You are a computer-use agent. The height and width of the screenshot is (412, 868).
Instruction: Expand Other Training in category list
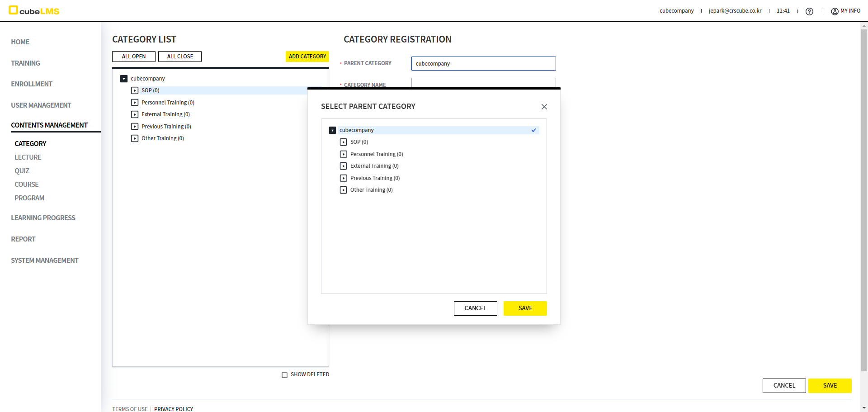(x=135, y=138)
